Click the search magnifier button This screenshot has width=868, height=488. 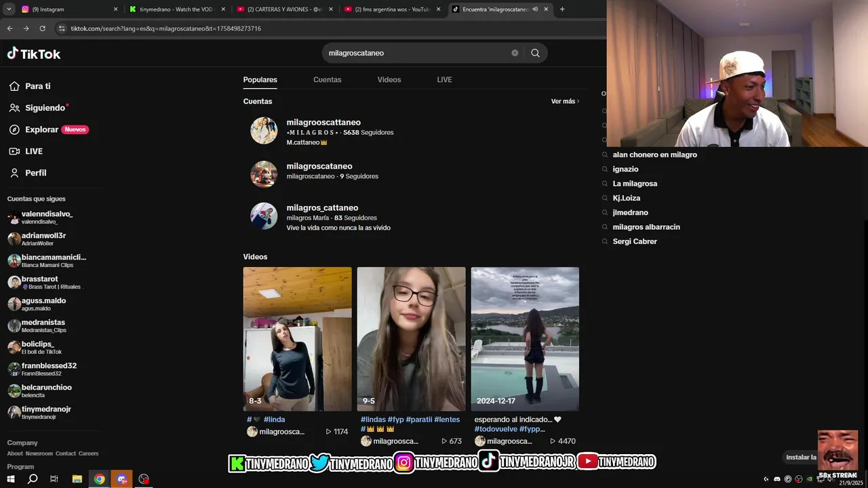535,53
